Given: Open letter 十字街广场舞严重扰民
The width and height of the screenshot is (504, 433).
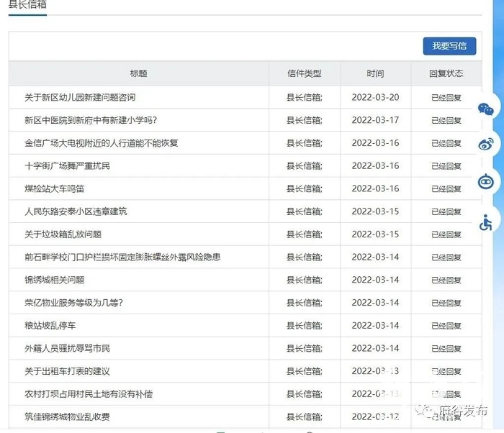Looking at the screenshot, I should pos(67,166).
